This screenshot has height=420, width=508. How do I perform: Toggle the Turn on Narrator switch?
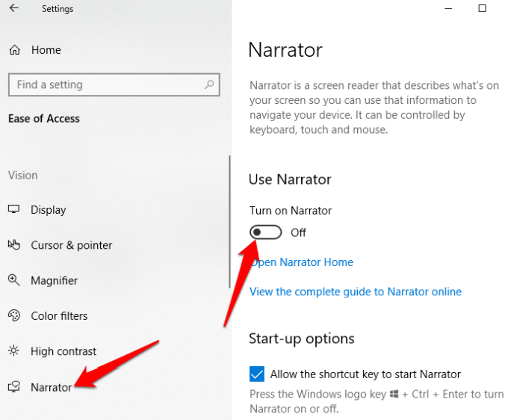coord(266,232)
